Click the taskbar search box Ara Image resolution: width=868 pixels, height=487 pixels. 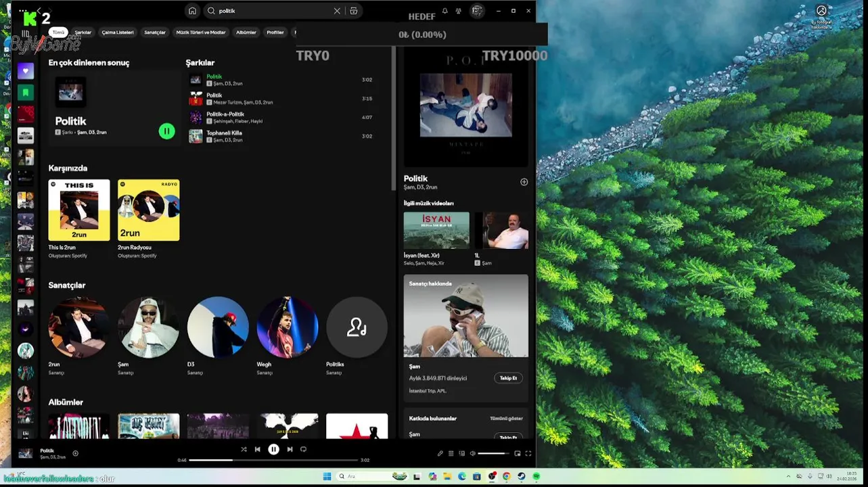372,476
